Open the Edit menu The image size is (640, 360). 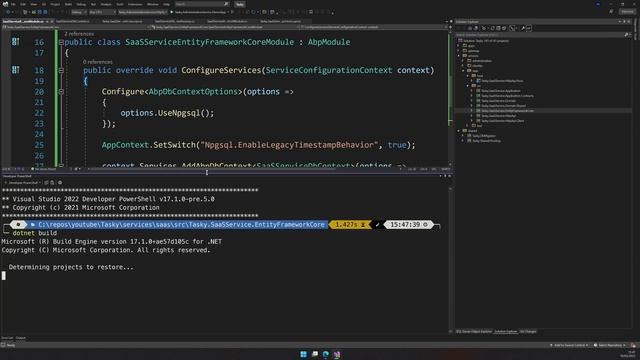tap(23, 4)
